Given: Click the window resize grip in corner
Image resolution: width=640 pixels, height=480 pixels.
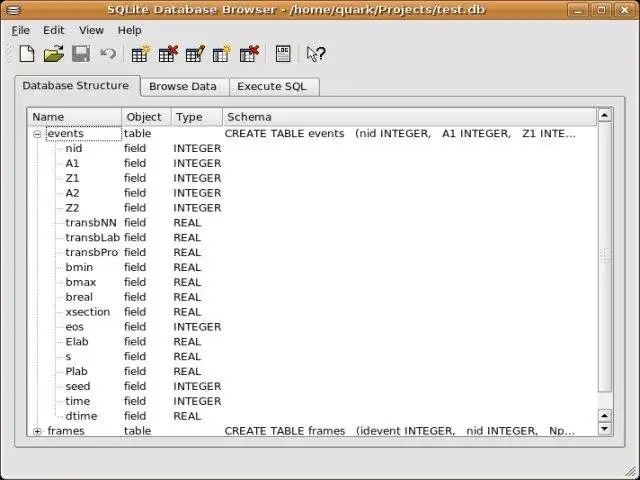Looking at the screenshot, I should tap(631, 471).
